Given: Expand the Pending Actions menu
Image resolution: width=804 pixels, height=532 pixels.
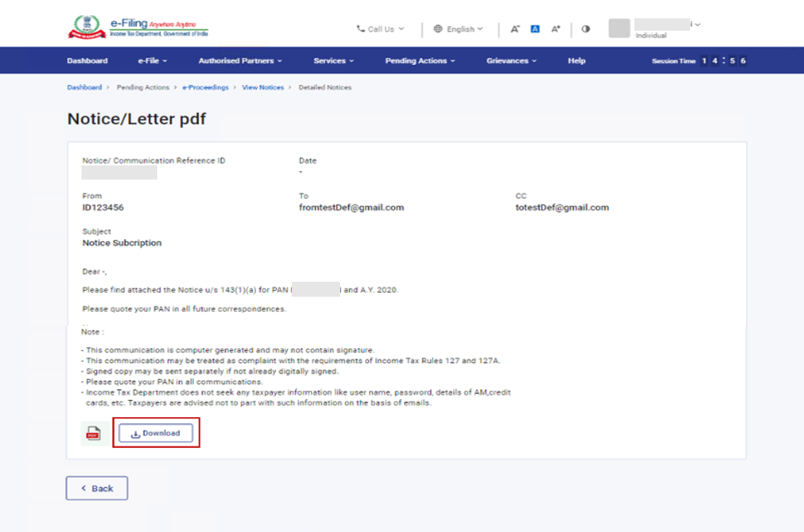Looking at the screenshot, I should 420,61.
